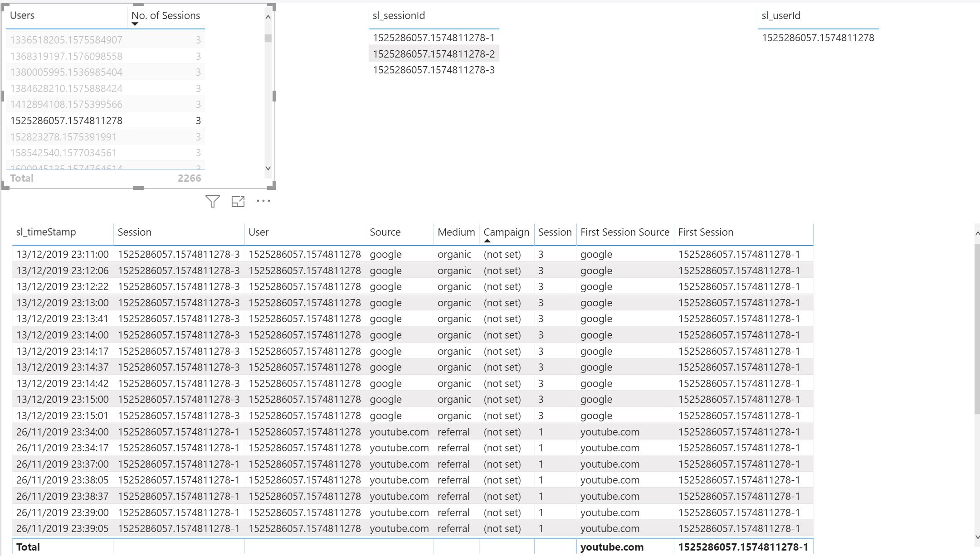Click bottom table scroll down arrow
Image resolution: width=980 pixels, height=556 pixels.
click(977, 537)
